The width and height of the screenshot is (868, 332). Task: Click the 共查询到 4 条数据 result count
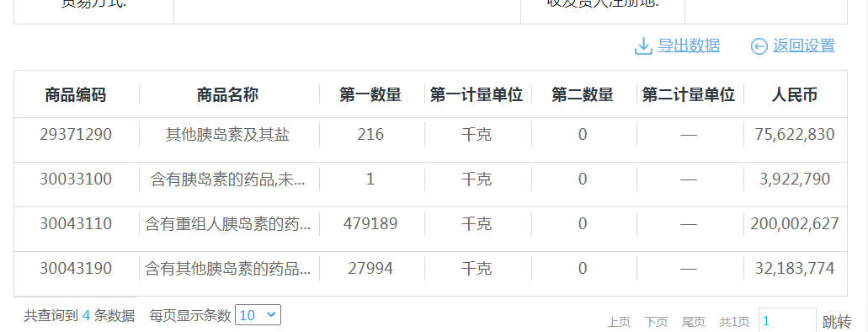point(79,315)
